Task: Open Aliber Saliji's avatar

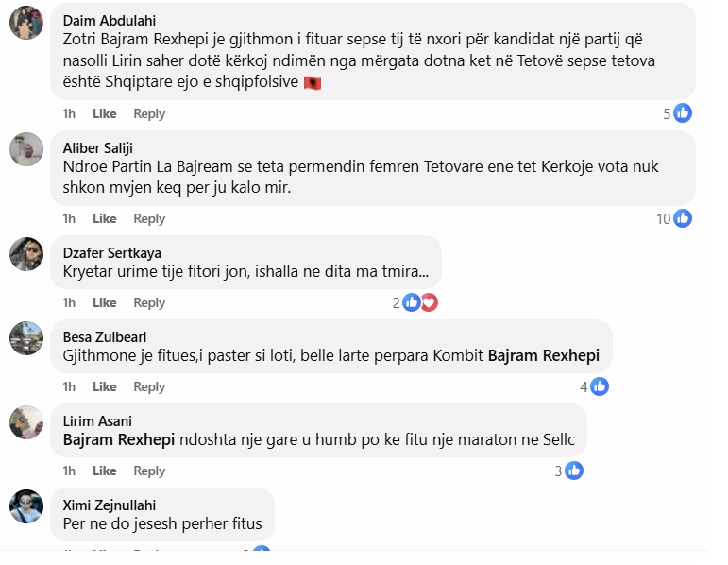Action: pos(26,149)
